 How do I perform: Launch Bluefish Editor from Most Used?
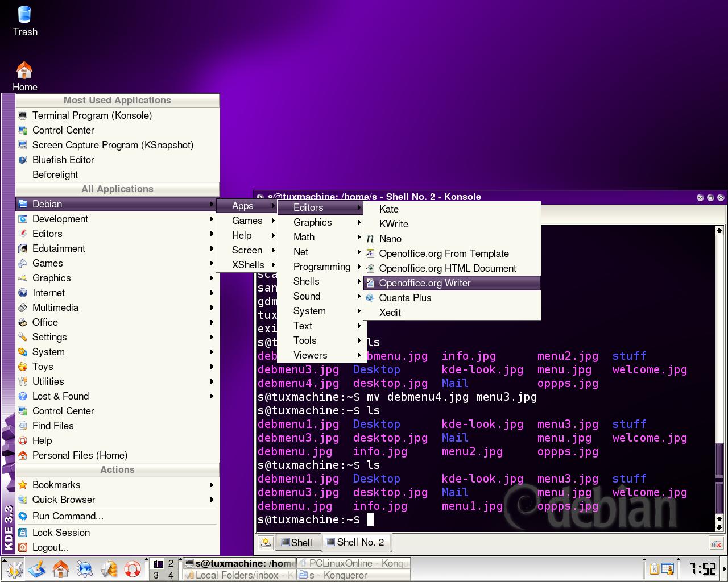117,160
